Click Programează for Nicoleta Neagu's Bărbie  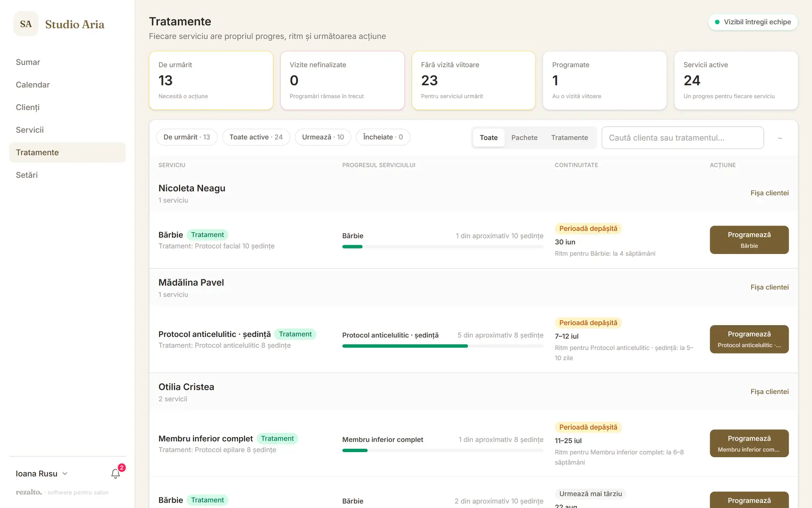(749, 240)
